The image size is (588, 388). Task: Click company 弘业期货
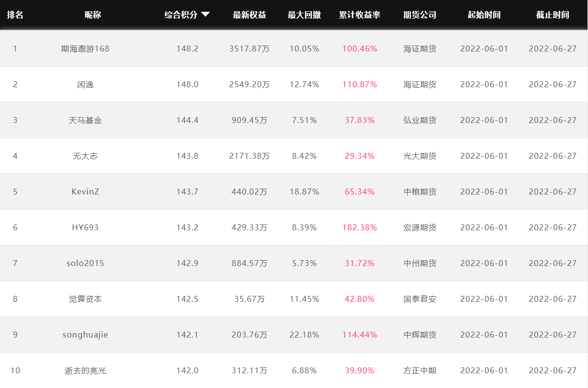[420, 120]
